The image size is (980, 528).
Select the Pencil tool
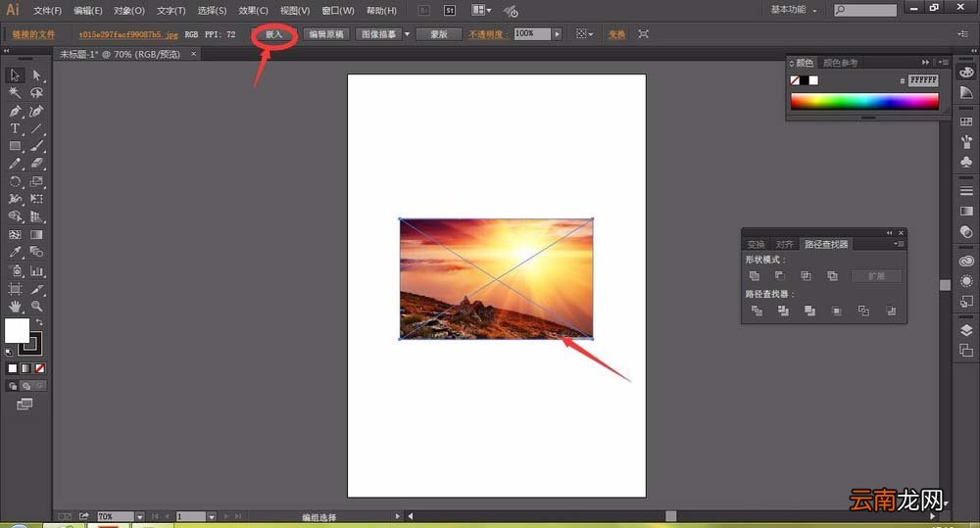pyautogui.click(x=15, y=164)
